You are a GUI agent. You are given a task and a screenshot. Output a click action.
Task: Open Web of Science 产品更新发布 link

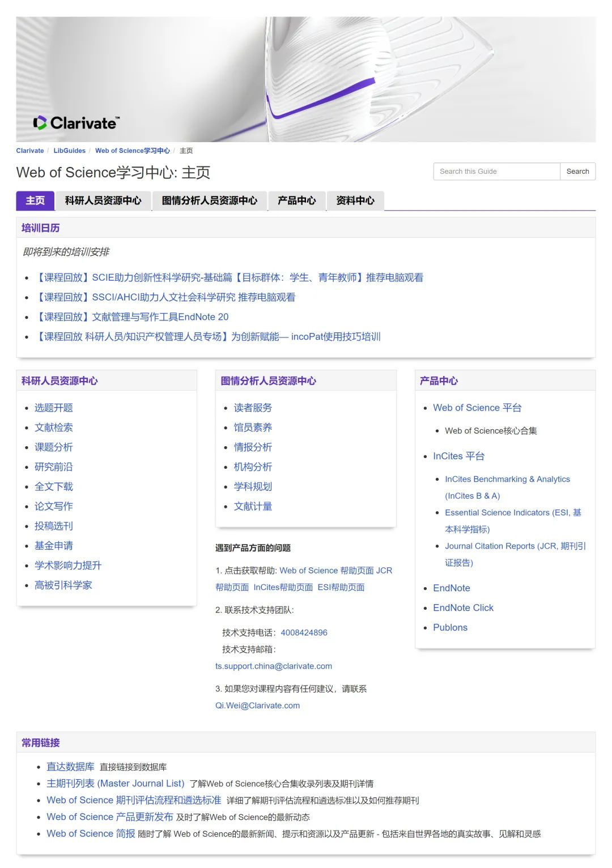(110, 817)
